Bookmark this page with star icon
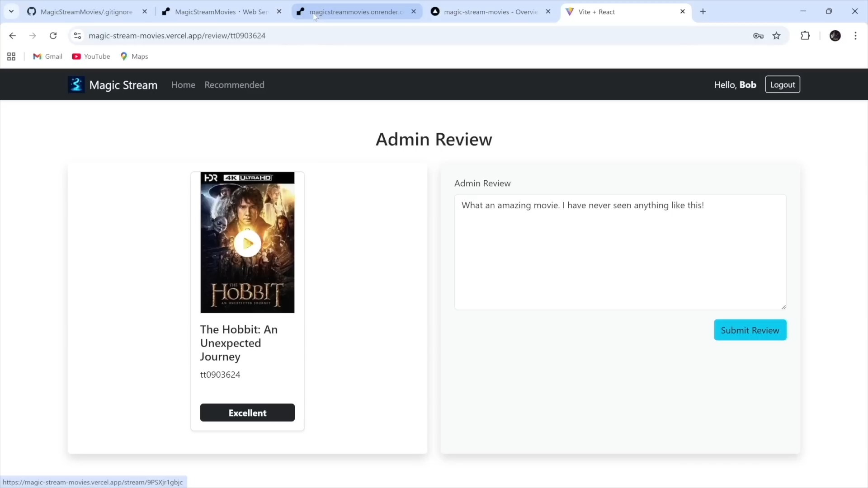 point(776,36)
